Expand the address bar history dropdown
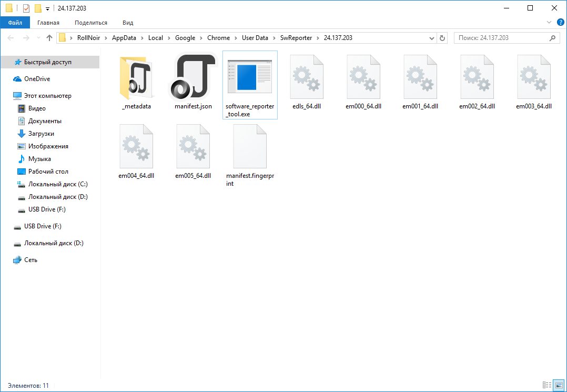Screen dimensions: 567x392 click(431, 38)
